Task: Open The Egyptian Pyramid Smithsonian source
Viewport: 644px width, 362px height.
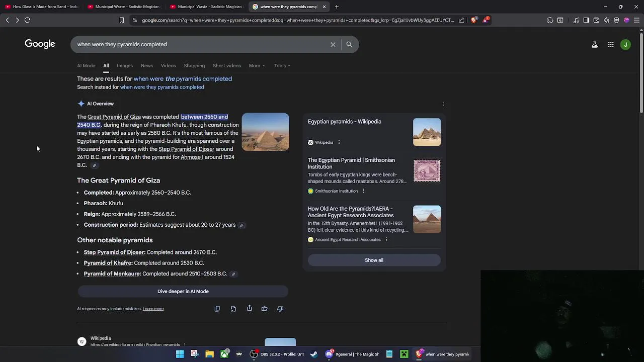Action: (351, 163)
